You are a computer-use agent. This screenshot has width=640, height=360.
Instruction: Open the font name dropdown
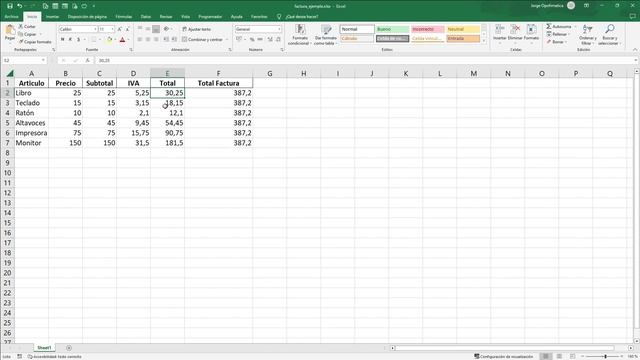[95, 29]
